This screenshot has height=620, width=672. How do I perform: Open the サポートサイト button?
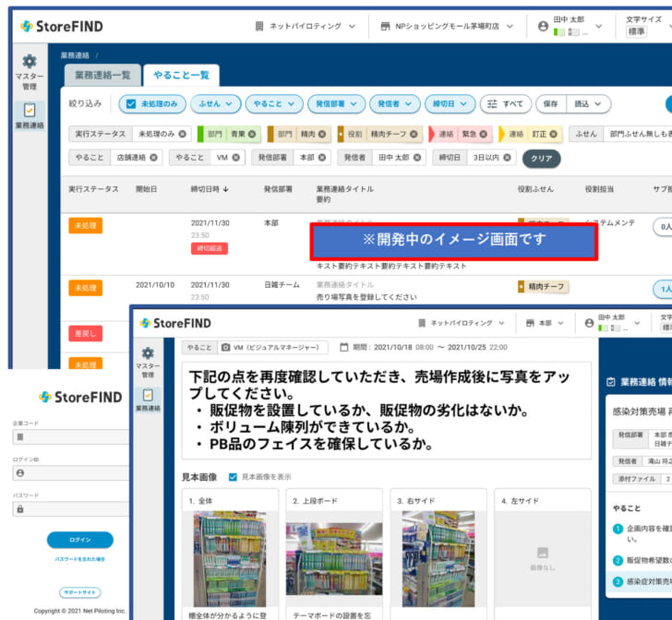pyautogui.click(x=80, y=592)
